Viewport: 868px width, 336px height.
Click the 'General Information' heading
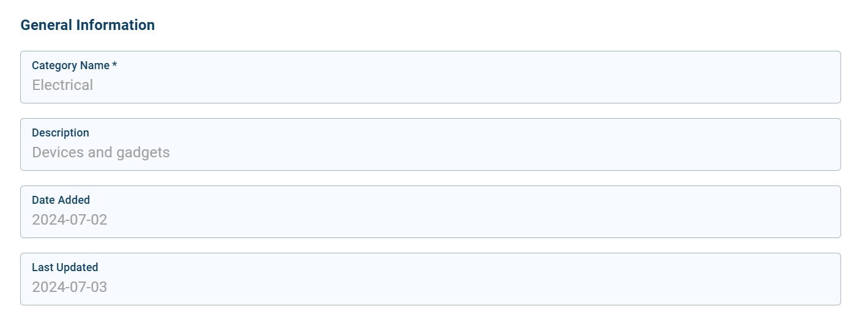[87, 25]
